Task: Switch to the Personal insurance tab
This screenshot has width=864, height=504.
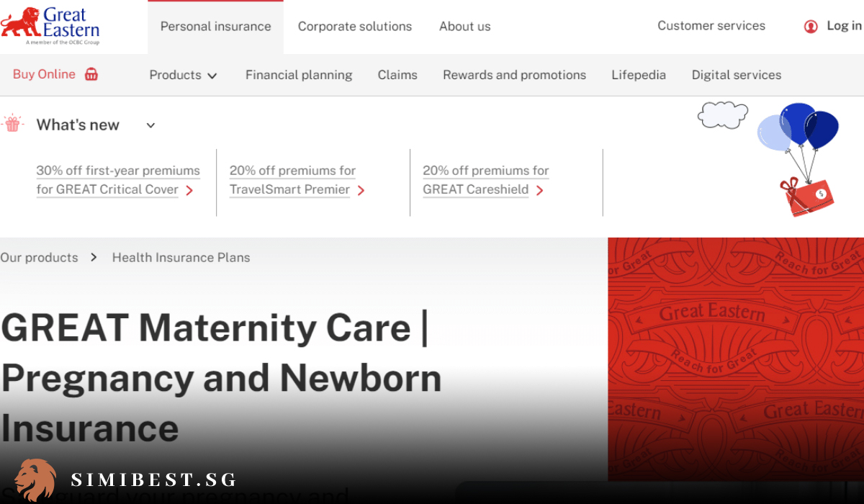Action: point(215,26)
